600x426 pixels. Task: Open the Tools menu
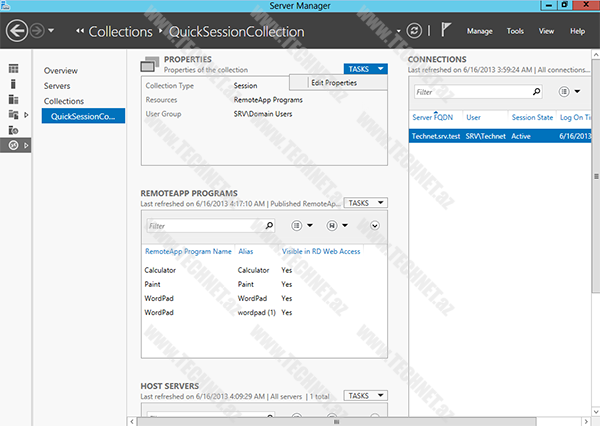[x=515, y=31]
